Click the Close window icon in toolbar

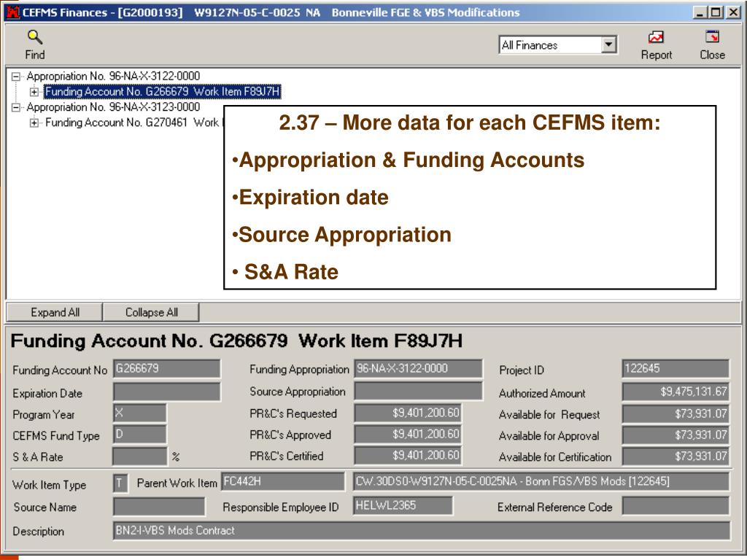tap(712, 36)
